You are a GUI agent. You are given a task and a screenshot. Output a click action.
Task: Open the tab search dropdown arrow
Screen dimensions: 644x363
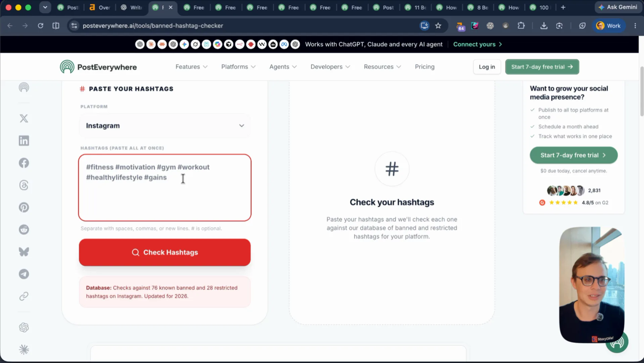(45, 7)
